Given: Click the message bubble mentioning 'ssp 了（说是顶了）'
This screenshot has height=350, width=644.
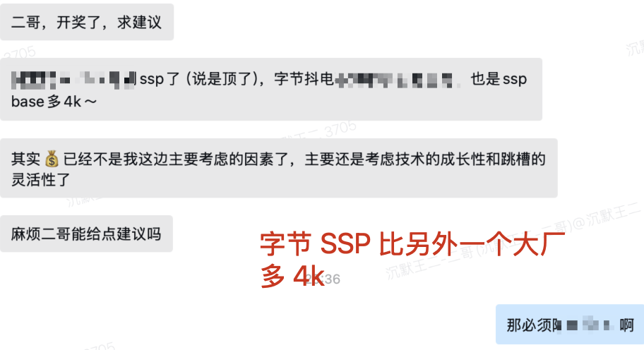Looking at the screenshot, I should click(271, 90).
